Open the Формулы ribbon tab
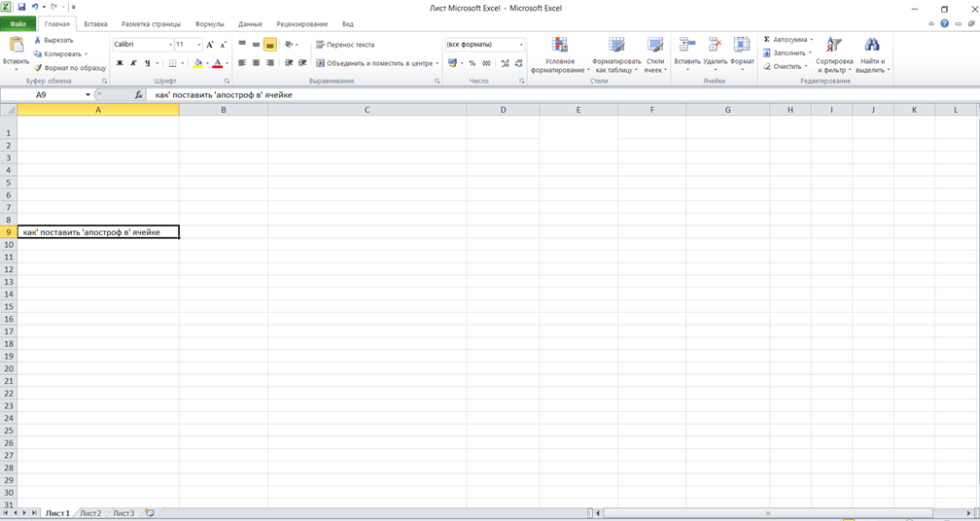 coord(209,23)
